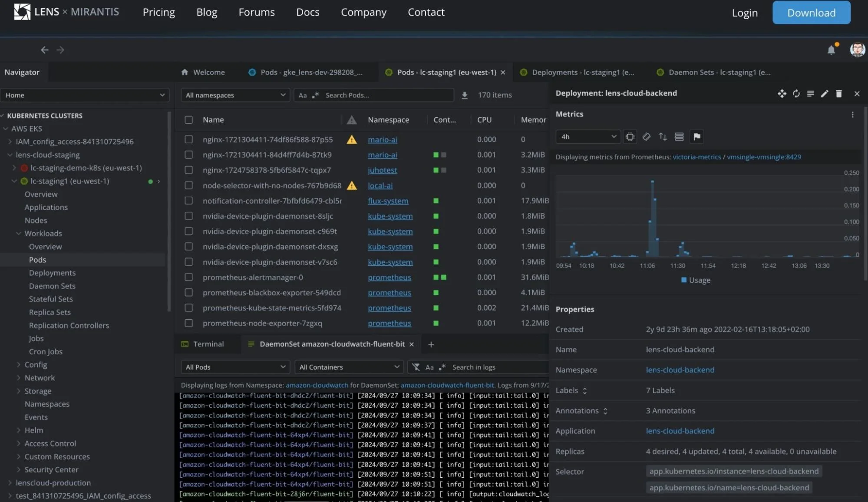Open the notifications bell
Screen dimensions: 868x502
pos(831,50)
